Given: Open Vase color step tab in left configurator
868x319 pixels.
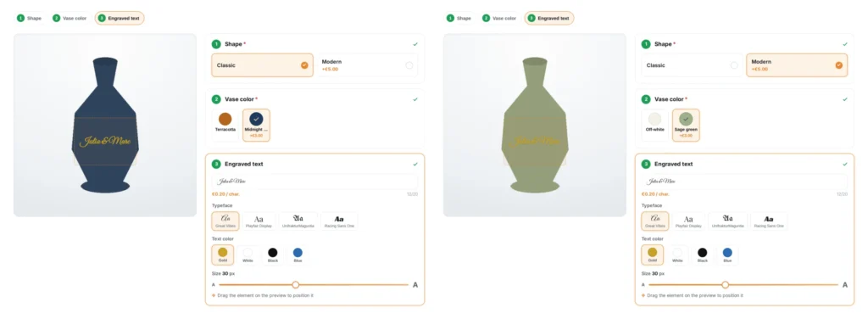Looking at the screenshot, I should [70, 19].
